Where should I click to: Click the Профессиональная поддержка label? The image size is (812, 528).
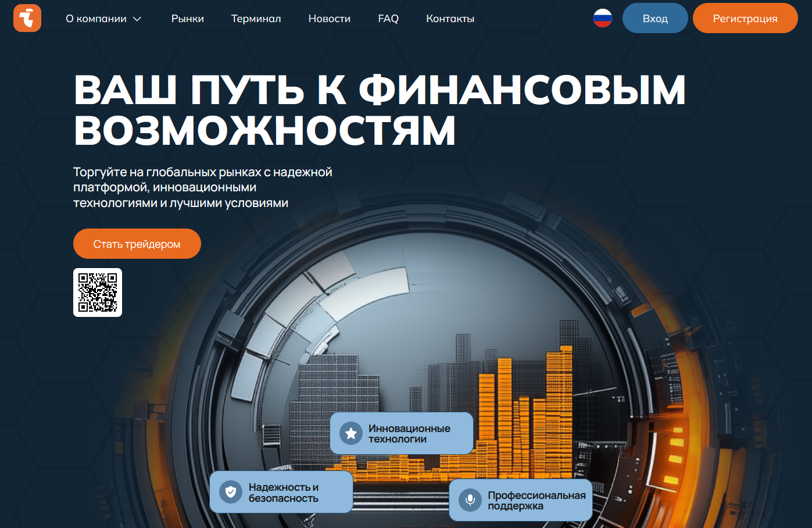[536, 500]
